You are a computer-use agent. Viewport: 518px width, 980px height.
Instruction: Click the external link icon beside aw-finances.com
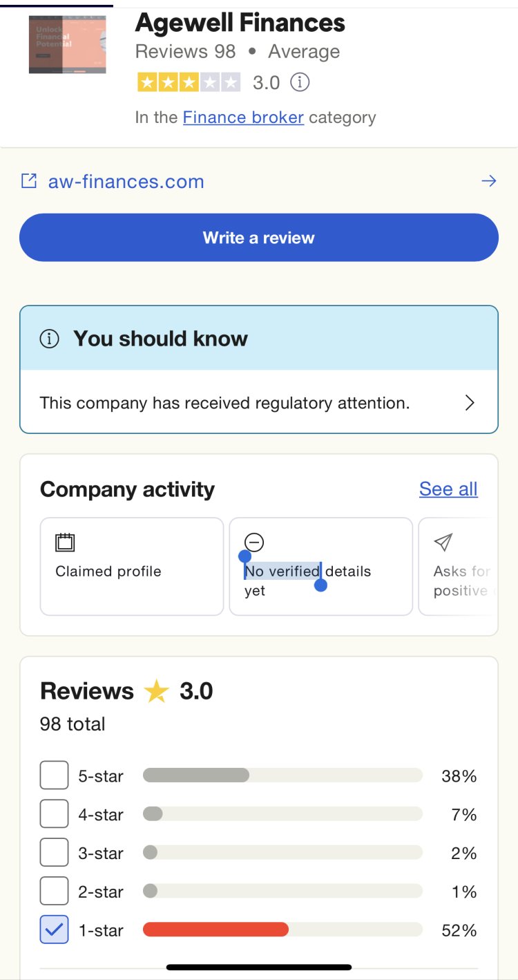pyautogui.click(x=29, y=182)
